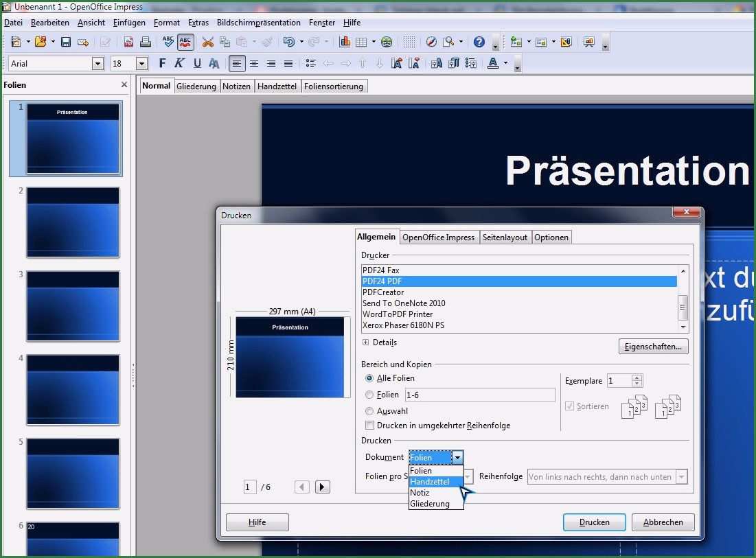
Task: Click the Export as PDF icon
Action: (x=128, y=42)
